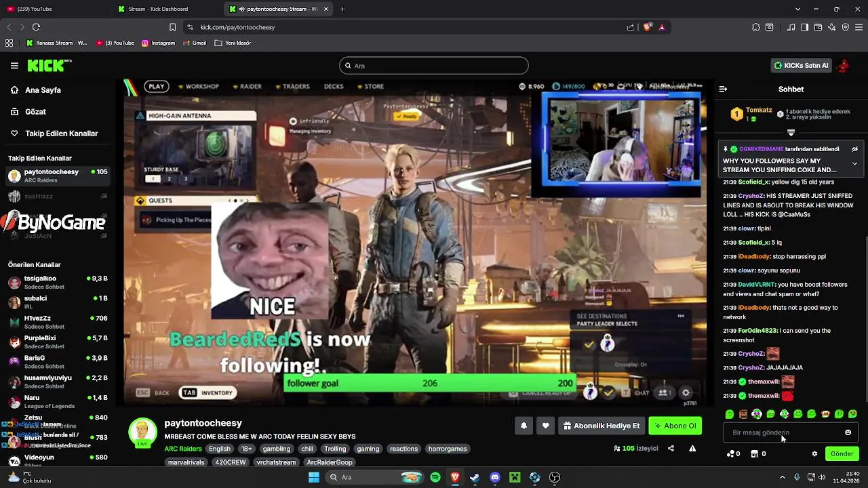Screen dimensions: 868x488
Task: Mute microphone in system tray
Action: coord(797,477)
